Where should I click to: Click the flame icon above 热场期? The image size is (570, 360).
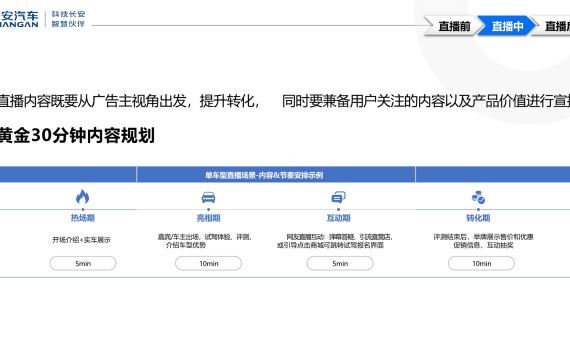(83, 197)
